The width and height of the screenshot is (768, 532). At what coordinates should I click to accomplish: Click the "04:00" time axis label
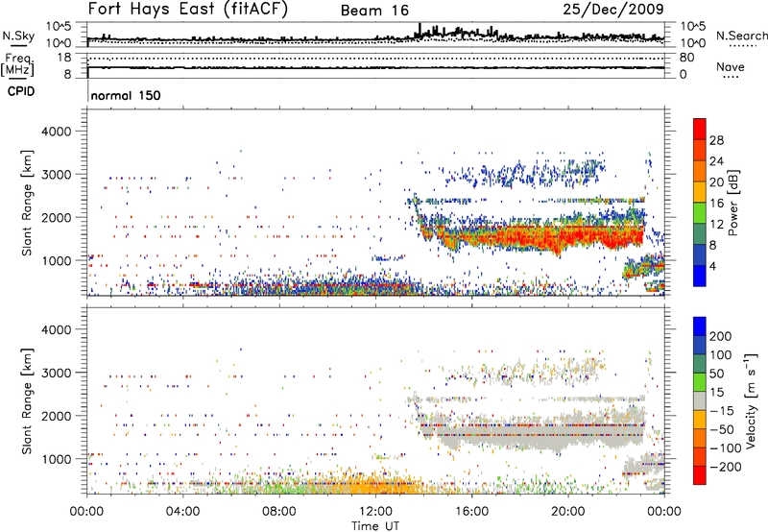click(182, 511)
